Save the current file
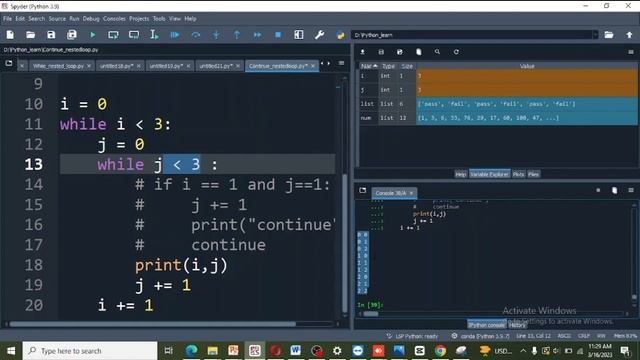The height and width of the screenshot is (360, 640). pyautogui.click(x=51, y=35)
